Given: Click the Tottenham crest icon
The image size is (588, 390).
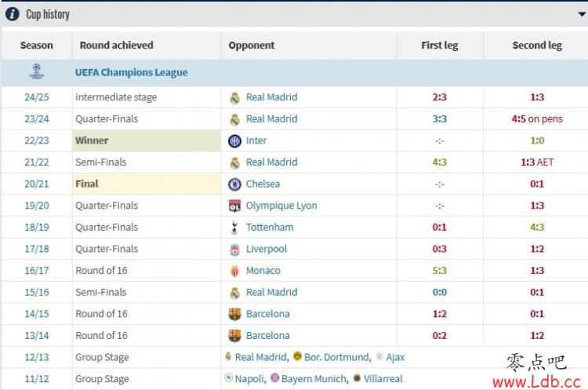Looking at the screenshot, I should click(234, 228).
